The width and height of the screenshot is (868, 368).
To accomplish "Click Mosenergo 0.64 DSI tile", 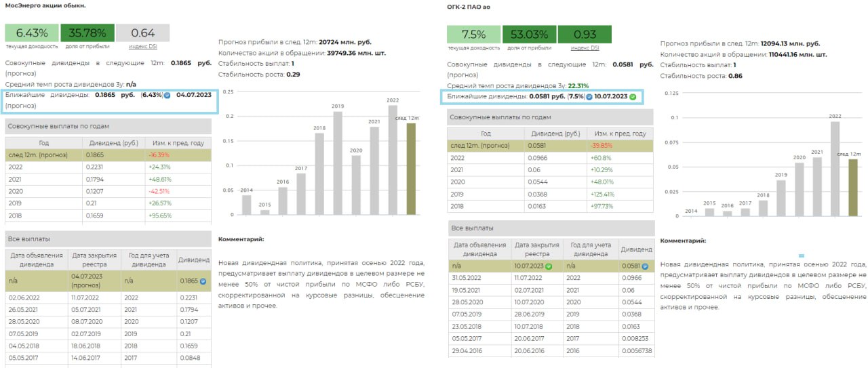I will pyautogui.click(x=142, y=33).
